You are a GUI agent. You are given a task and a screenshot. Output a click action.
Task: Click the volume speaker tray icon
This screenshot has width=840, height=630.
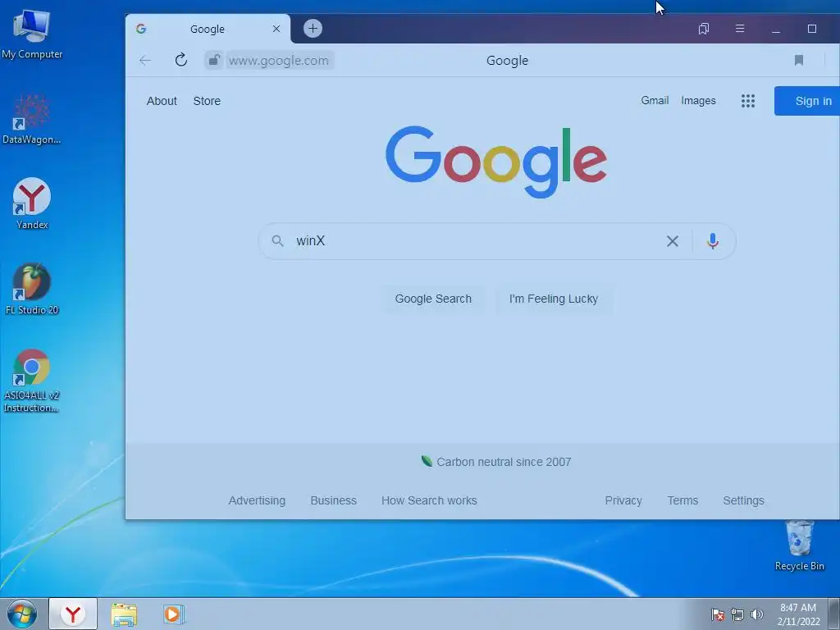(757, 614)
